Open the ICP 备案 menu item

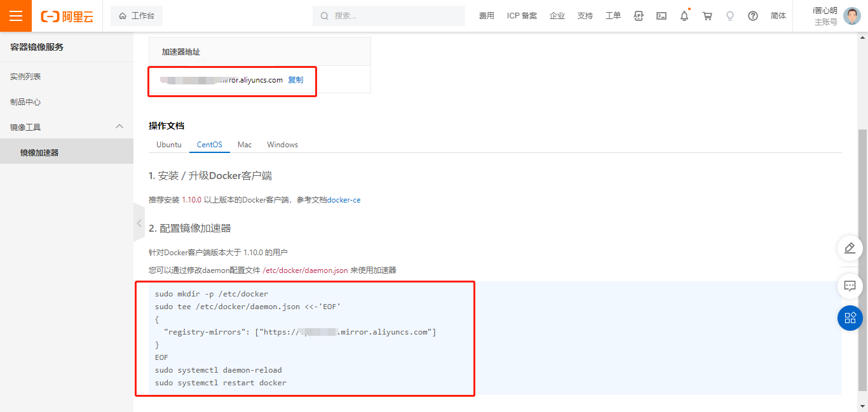(x=522, y=16)
